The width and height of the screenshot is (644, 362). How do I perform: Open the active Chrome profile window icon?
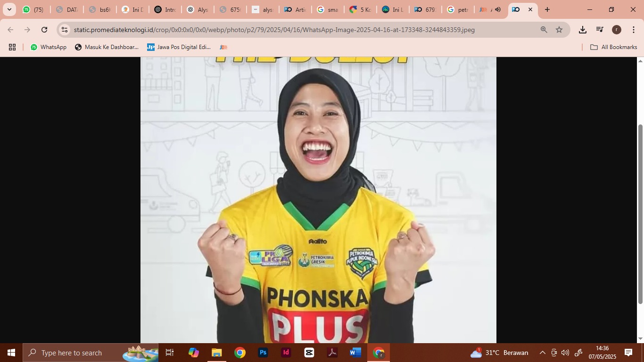pos(379,353)
